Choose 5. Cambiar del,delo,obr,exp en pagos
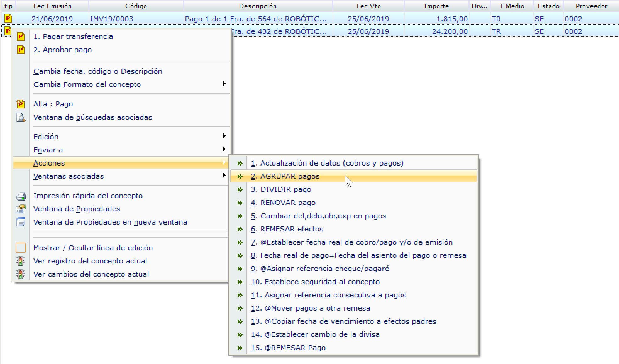The width and height of the screenshot is (619, 364). point(318,216)
